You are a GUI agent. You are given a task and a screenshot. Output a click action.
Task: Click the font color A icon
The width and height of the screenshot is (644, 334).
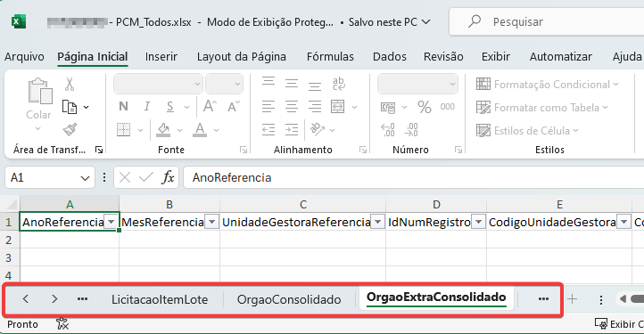click(200, 130)
